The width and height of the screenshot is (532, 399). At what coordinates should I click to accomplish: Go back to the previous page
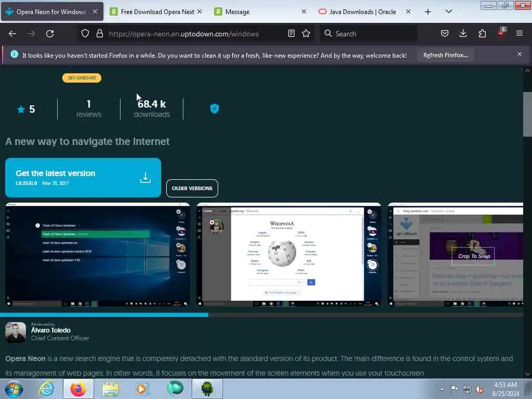coord(12,34)
